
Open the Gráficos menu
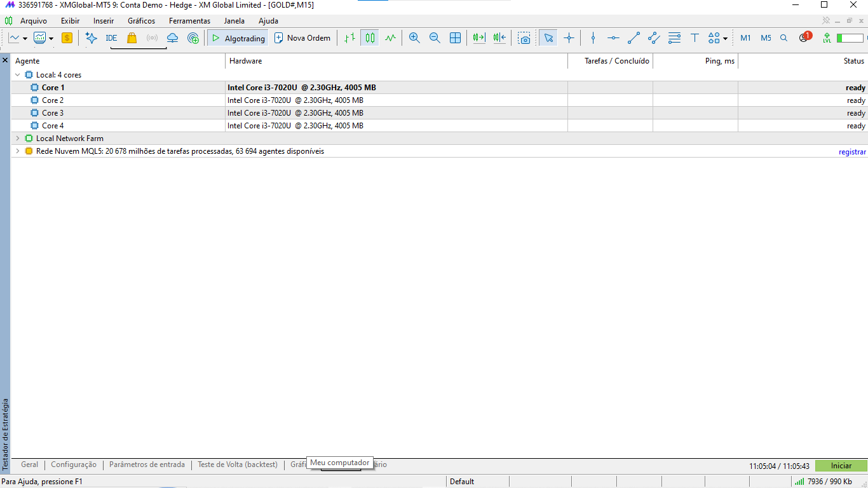coord(141,21)
